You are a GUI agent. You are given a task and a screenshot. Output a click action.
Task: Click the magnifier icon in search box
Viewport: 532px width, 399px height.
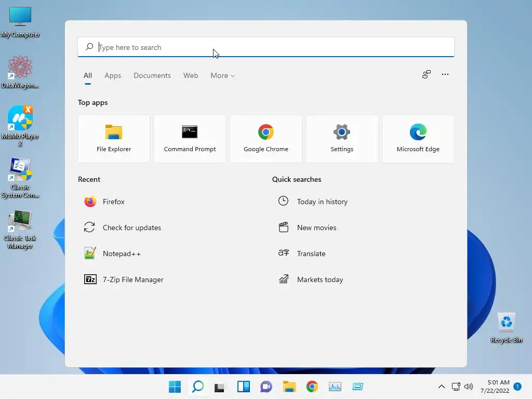click(x=89, y=47)
